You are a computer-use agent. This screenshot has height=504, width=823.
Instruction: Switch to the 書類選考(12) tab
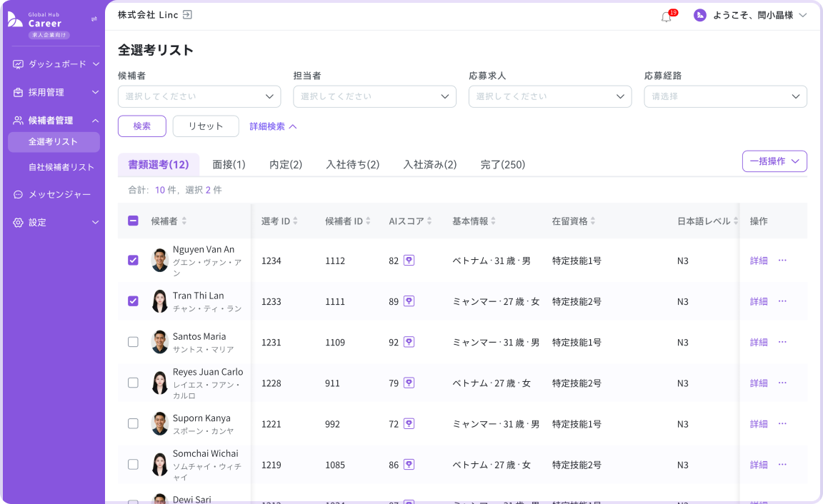(159, 165)
